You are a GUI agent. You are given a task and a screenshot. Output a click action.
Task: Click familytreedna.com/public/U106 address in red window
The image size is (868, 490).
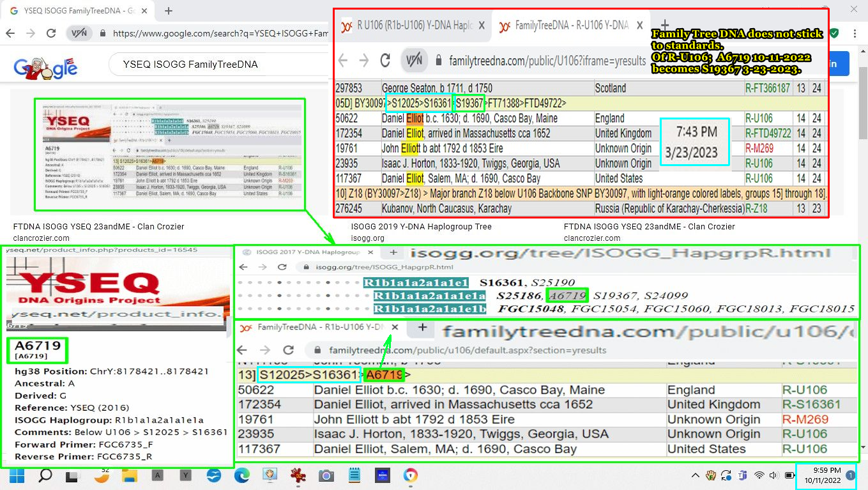pos(547,61)
